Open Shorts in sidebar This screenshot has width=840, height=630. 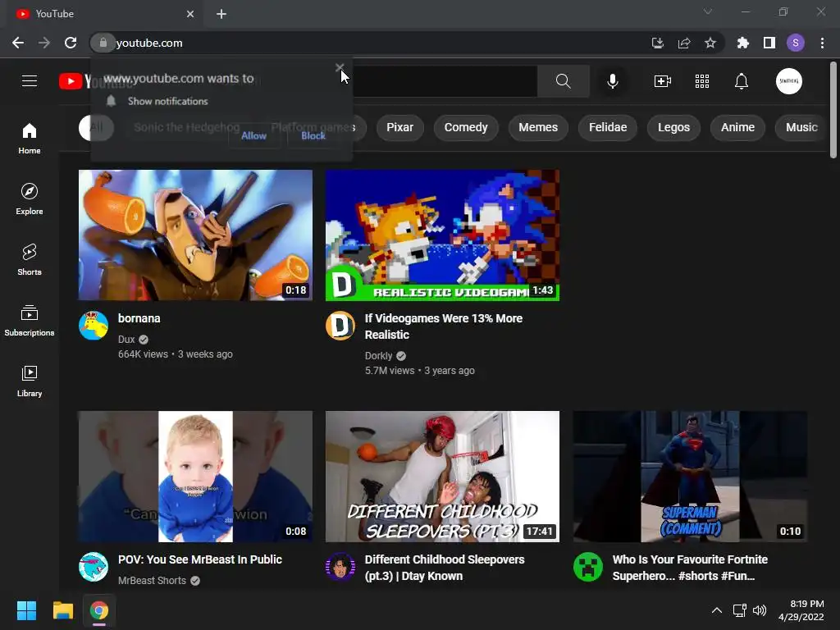(30, 259)
